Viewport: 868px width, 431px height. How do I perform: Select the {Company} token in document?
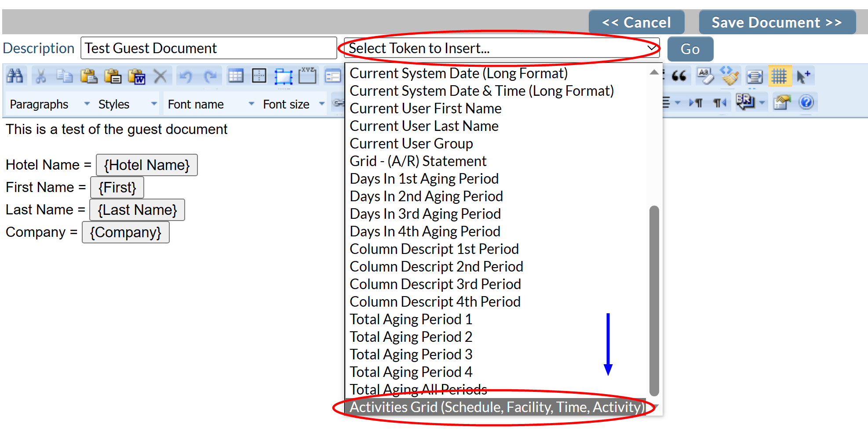coord(126,232)
